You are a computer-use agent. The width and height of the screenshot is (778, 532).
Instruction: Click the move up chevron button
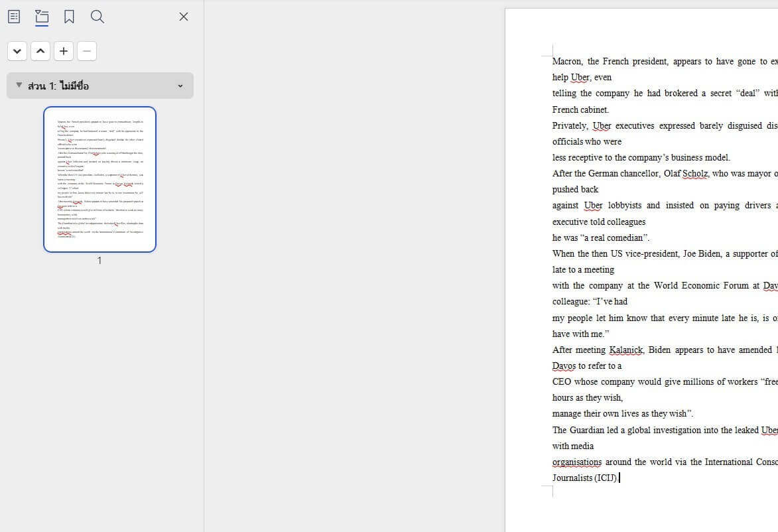(x=40, y=51)
